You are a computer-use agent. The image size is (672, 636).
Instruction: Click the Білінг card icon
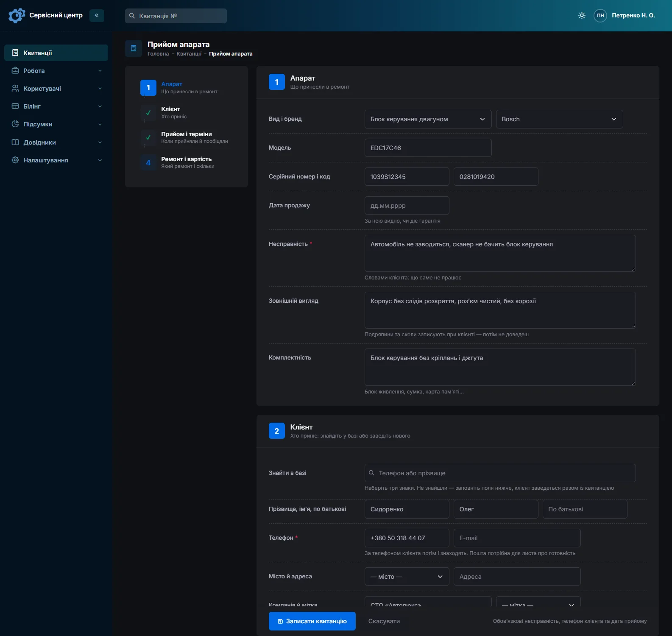(x=15, y=106)
